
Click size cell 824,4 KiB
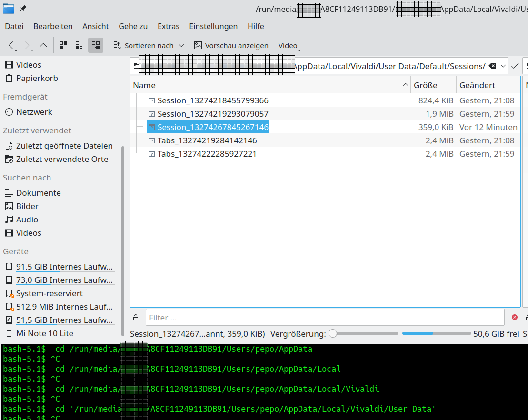coord(436,100)
